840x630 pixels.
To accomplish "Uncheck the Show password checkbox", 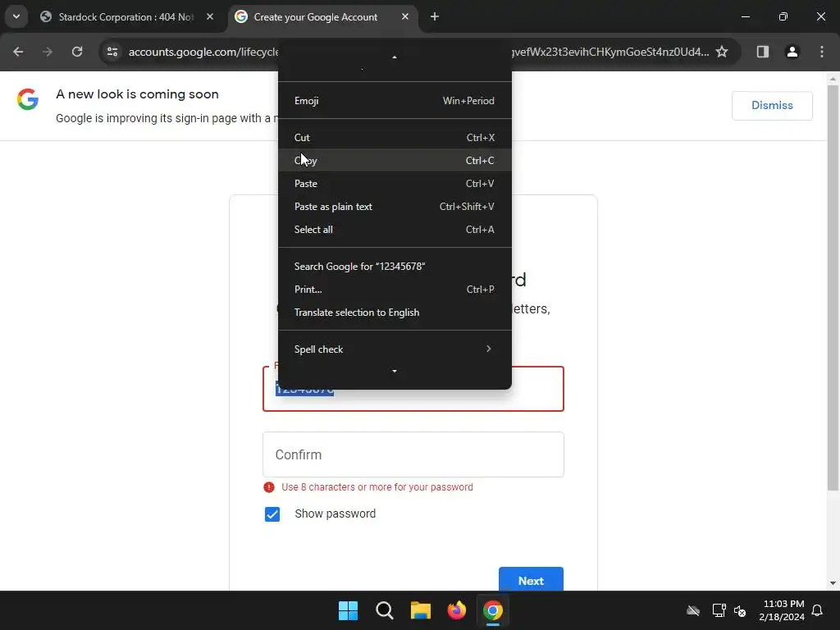I will (x=272, y=514).
